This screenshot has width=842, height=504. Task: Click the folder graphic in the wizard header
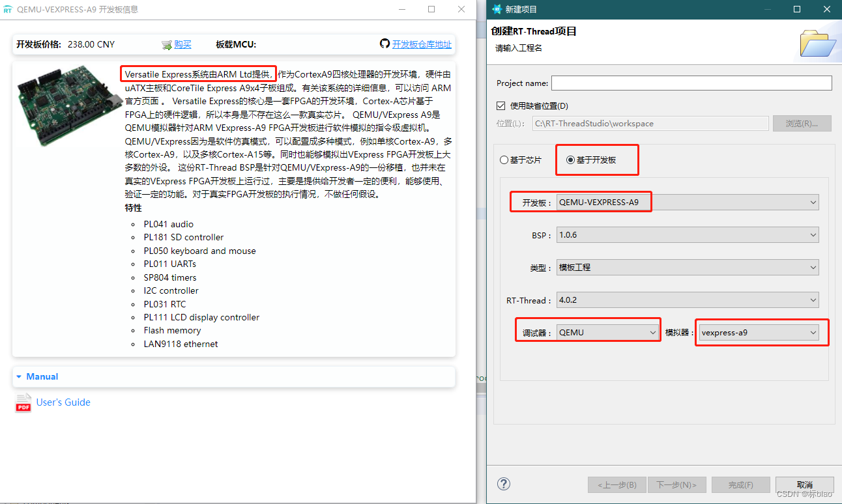click(818, 42)
